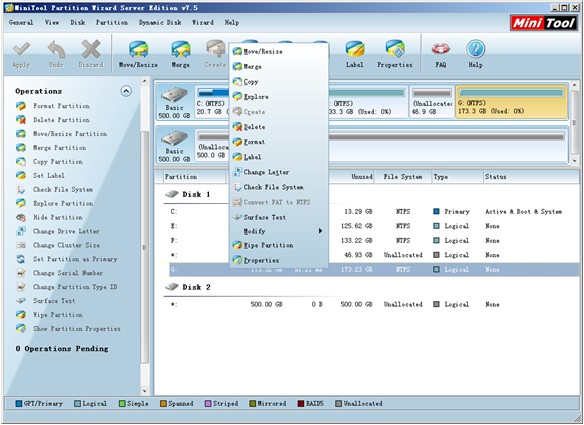
Task: Choose Set Label in Operations panel
Action: [x=40, y=175]
